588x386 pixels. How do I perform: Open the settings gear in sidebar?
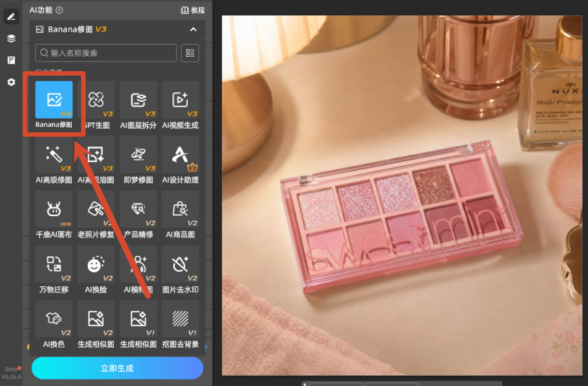pos(11,82)
